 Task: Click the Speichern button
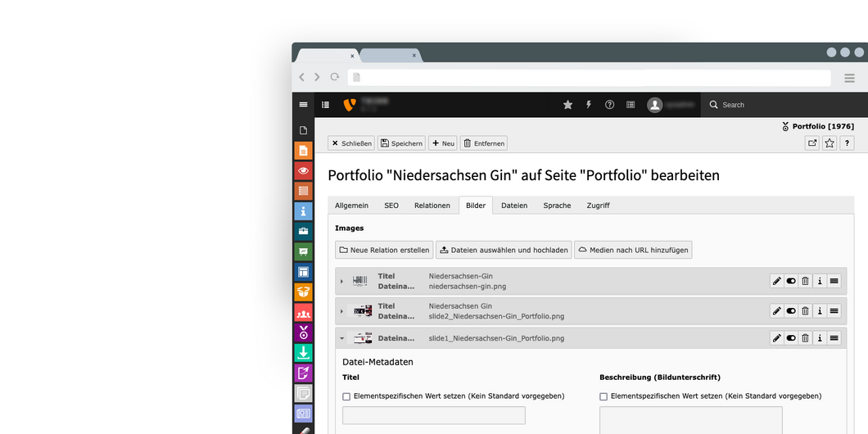coord(401,143)
